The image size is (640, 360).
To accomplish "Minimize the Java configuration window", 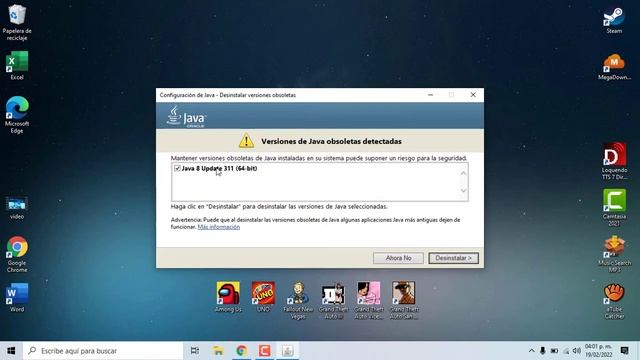I will [x=430, y=95].
